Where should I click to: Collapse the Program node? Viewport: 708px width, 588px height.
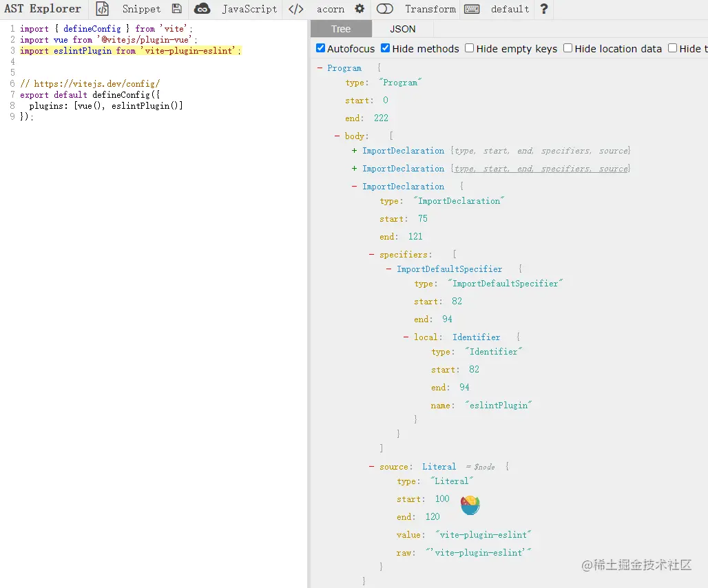320,67
